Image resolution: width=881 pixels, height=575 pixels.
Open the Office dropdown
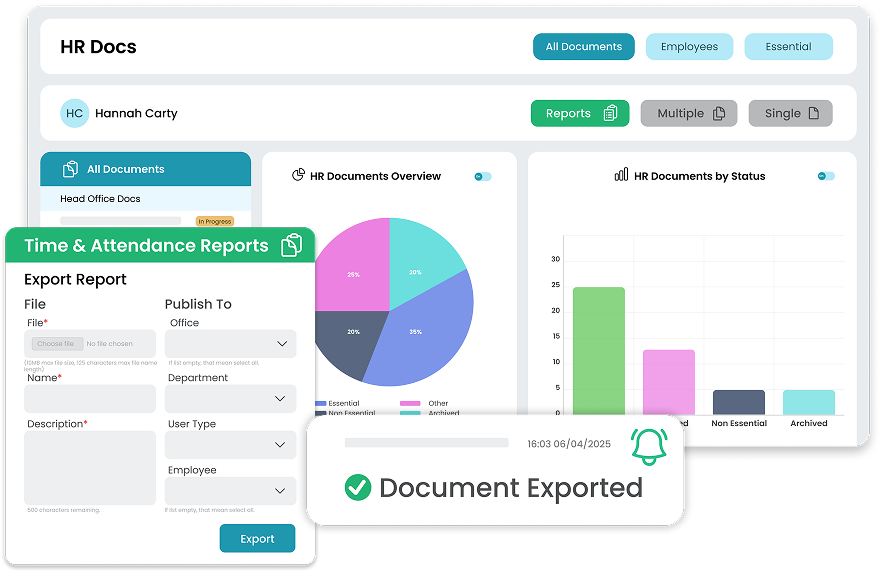coord(230,343)
